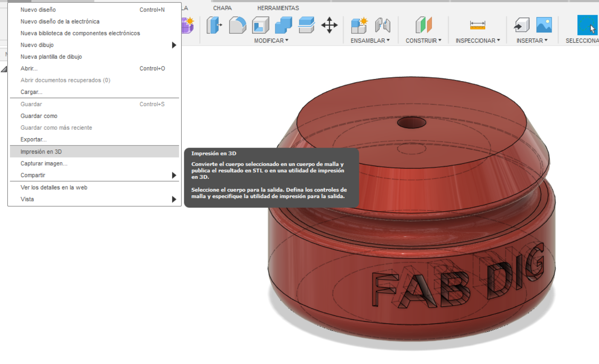Click the sliced blue block icon beside Move
The height and width of the screenshot is (364, 599).
point(306,25)
